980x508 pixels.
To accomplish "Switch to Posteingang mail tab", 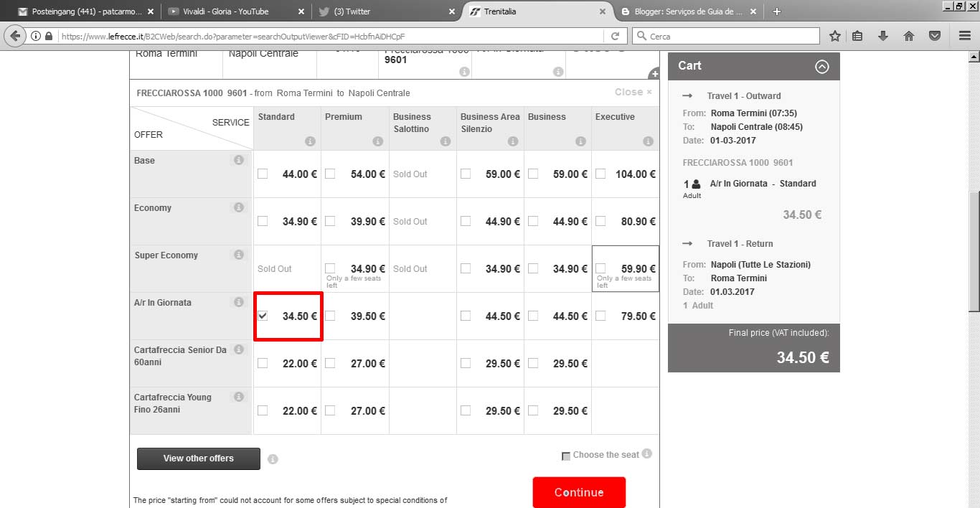I will 85,11.
